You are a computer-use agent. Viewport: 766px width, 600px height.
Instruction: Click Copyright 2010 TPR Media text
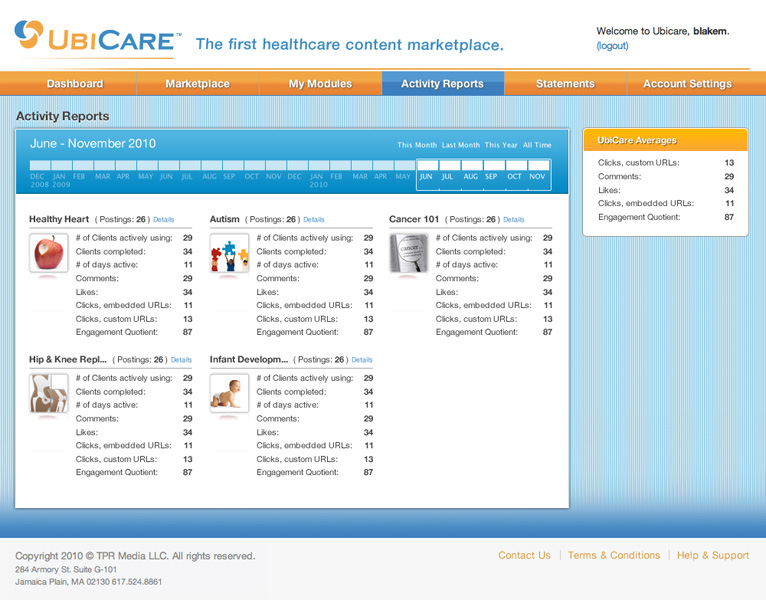coord(135,556)
